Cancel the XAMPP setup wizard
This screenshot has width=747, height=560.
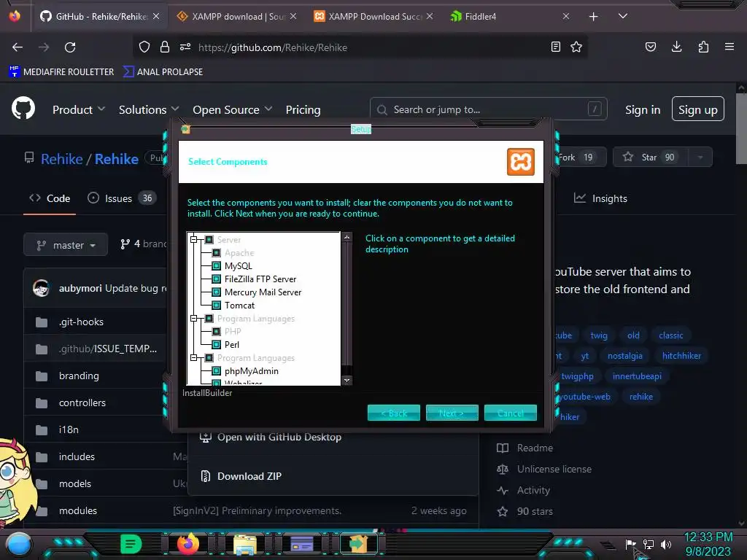coord(510,413)
